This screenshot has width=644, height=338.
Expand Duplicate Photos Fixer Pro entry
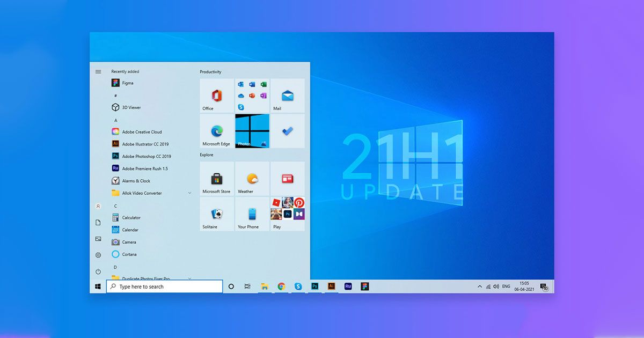189,278
